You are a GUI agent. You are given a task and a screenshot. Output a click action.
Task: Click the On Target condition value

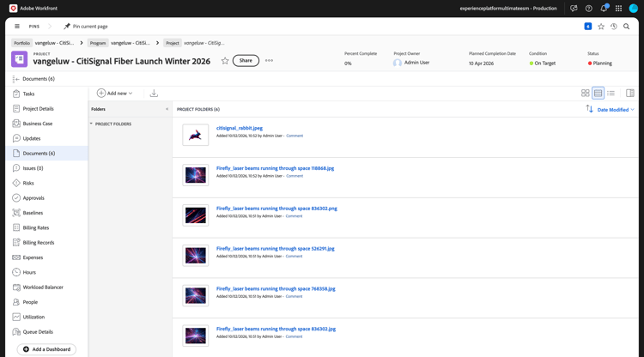click(543, 64)
